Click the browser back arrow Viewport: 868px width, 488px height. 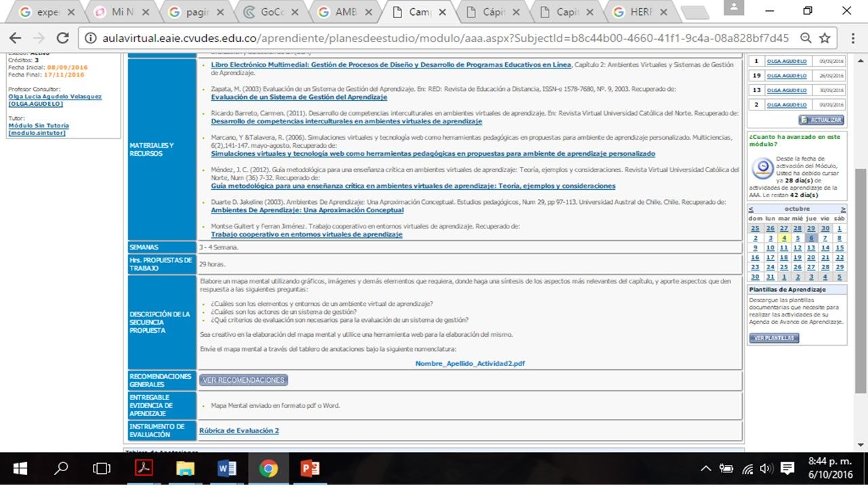point(15,39)
